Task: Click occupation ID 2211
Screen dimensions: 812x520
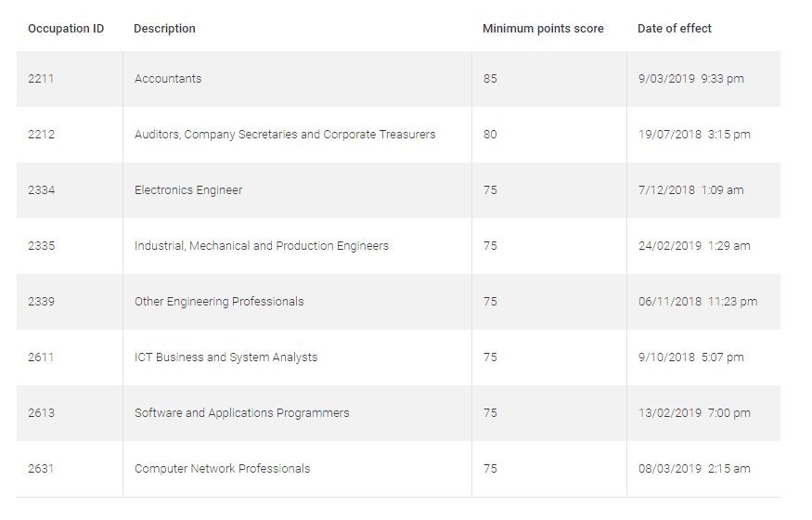Action: click(x=41, y=79)
